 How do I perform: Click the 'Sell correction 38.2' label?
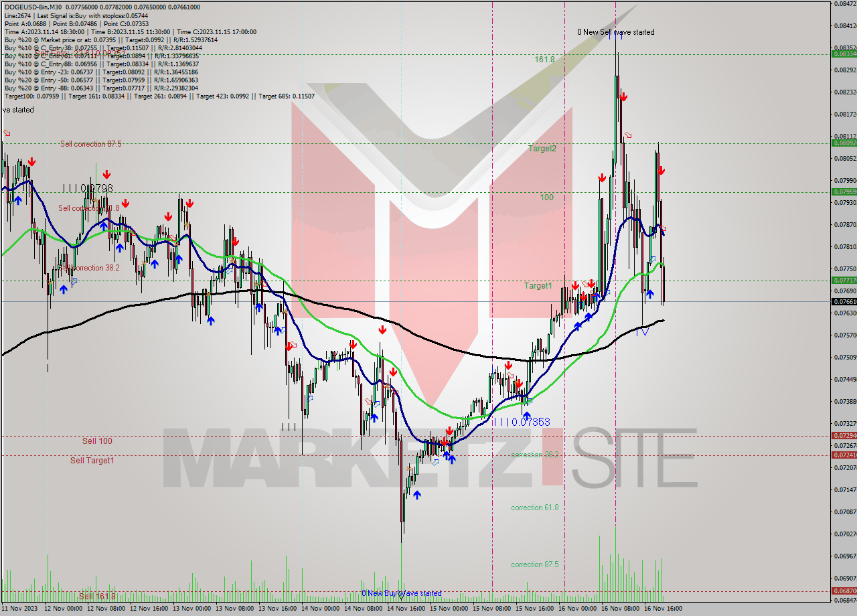coord(89,268)
